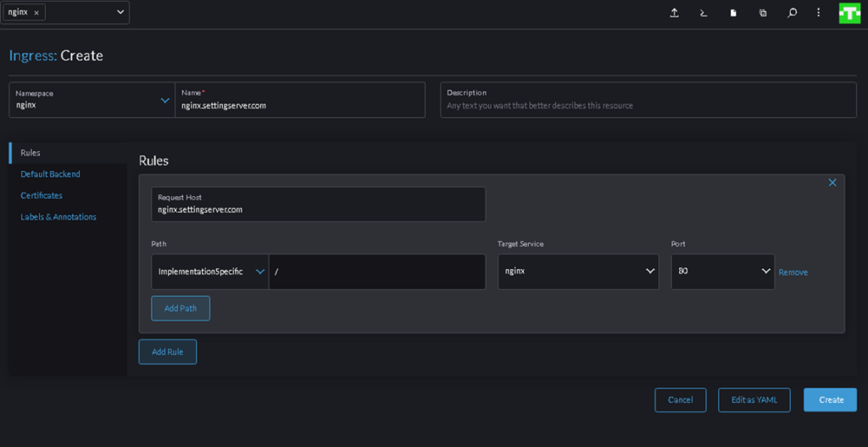Open the Namespace nginx dropdown

[92, 100]
